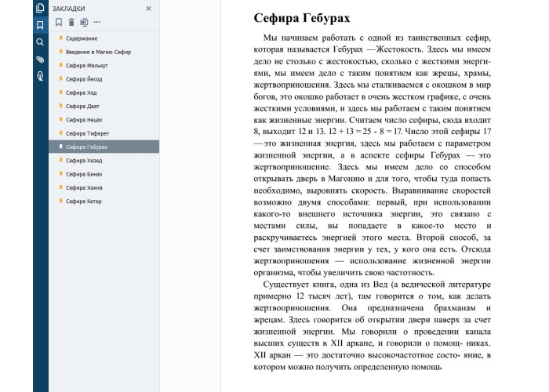The height and width of the screenshot is (392, 549).
Task: Click the heading Сефира Гебурах in document
Action: (x=302, y=17)
